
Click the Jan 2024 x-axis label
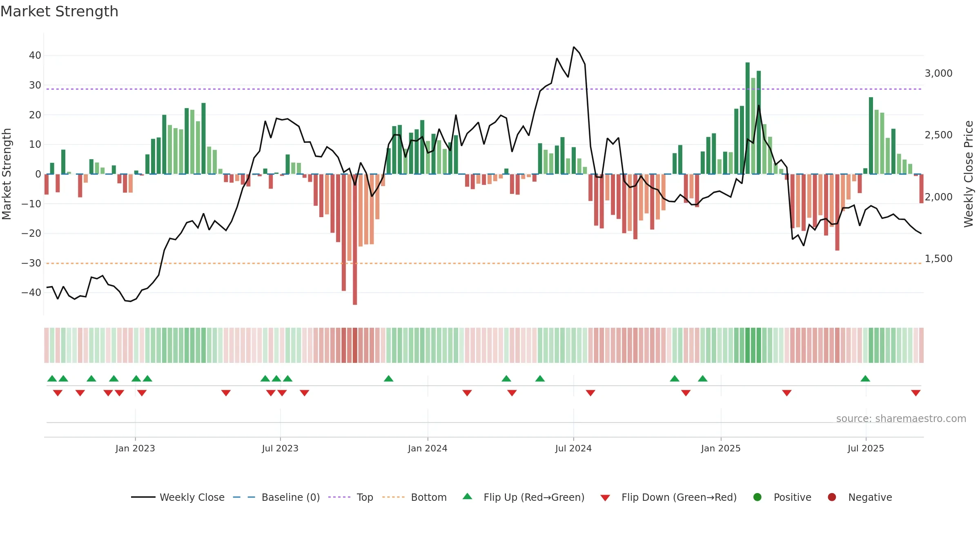(428, 449)
